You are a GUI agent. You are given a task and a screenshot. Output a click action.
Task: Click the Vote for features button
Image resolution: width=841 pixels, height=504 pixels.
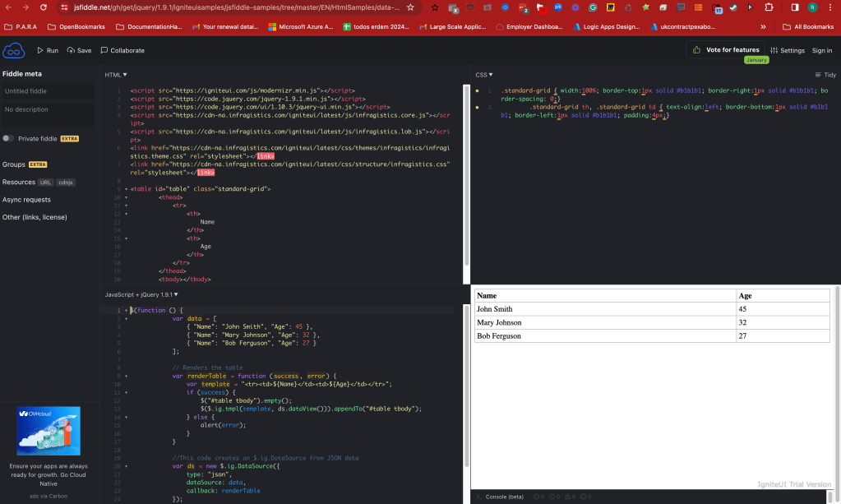pos(726,50)
